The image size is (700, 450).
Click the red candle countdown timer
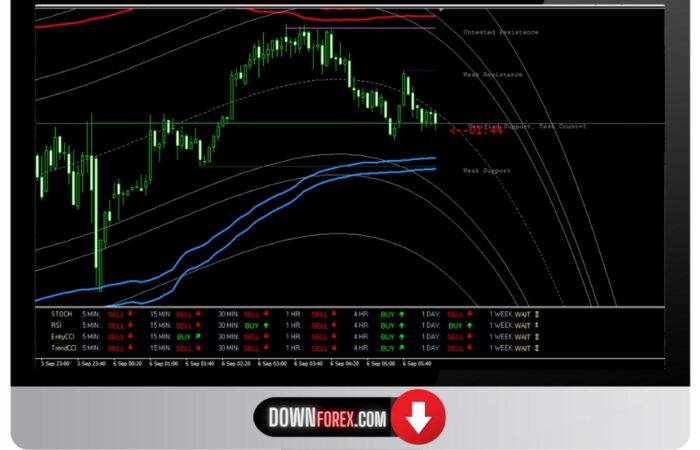[476, 130]
